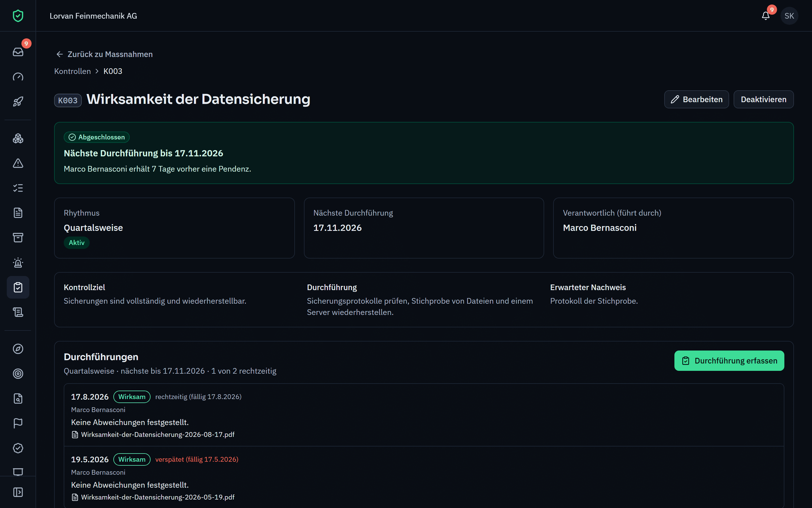Click Wirksam badge of 17.8.2026 entry
Viewport: 812px width, 508px height.
[x=132, y=397]
